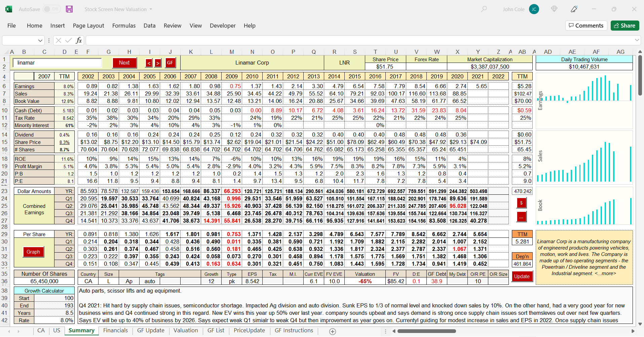644x337 pixels.
Task: Switch to the US sheet tab
Action: tap(57, 331)
